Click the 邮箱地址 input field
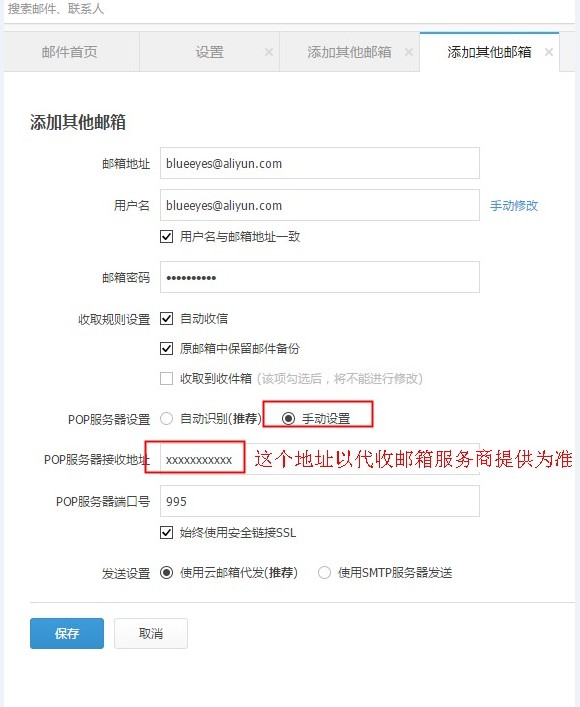Screen dimensions: 580x707 pos(320,163)
